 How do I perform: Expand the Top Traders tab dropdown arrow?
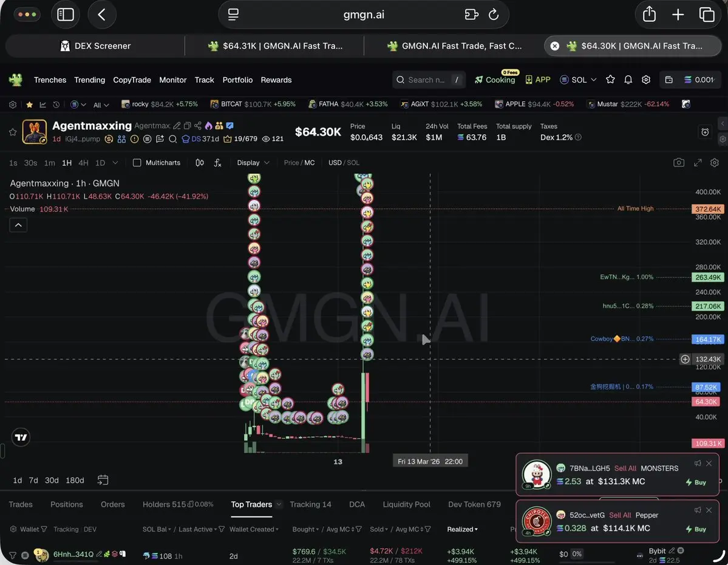coord(279,504)
